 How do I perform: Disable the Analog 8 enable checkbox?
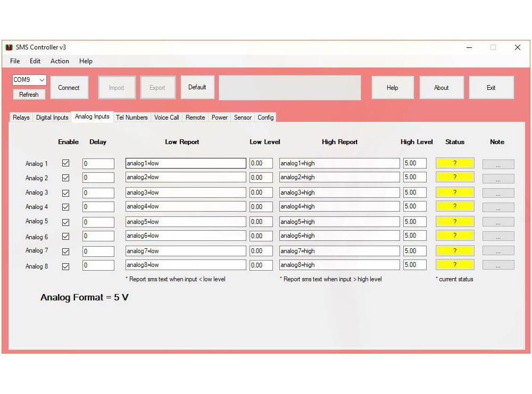66,266
